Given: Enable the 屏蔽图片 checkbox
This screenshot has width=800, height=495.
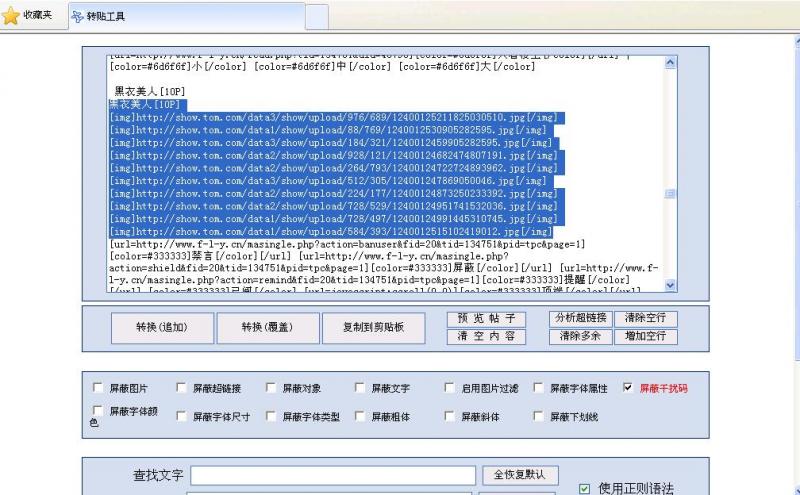Looking at the screenshot, I should click(97, 388).
